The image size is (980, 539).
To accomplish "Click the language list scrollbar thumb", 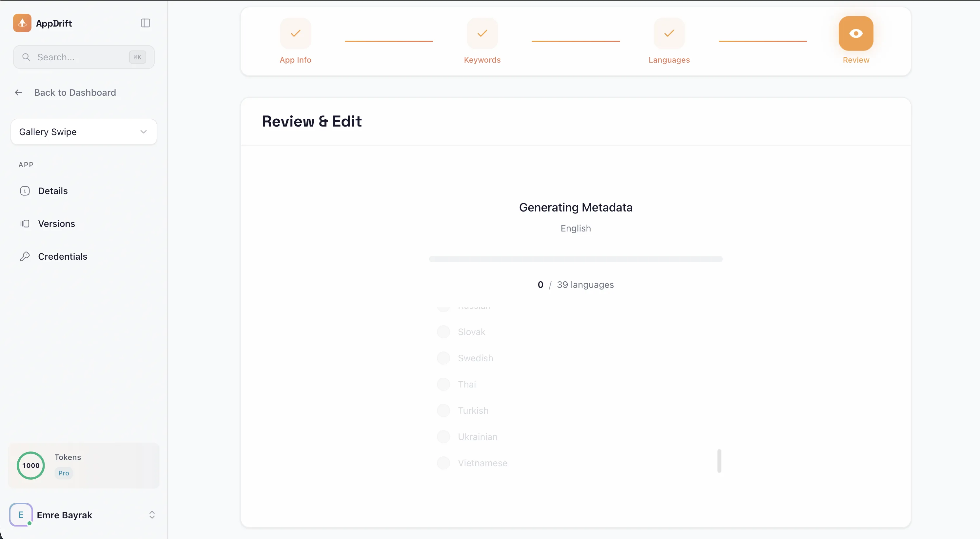I will click(x=719, y=461).
